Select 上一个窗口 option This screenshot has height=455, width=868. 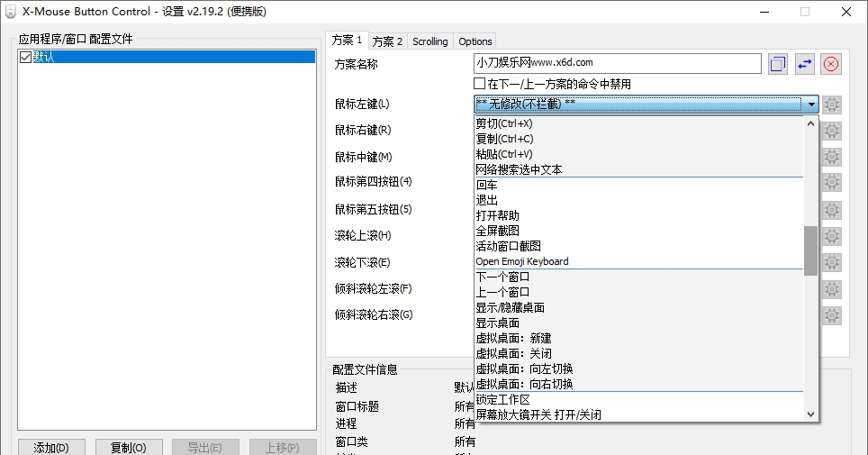638,292
